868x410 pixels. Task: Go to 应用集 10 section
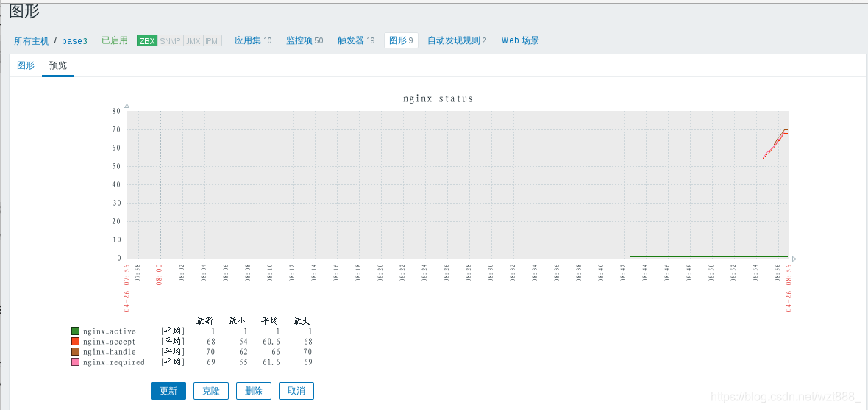pyautogui.click(x=253, y=40)
